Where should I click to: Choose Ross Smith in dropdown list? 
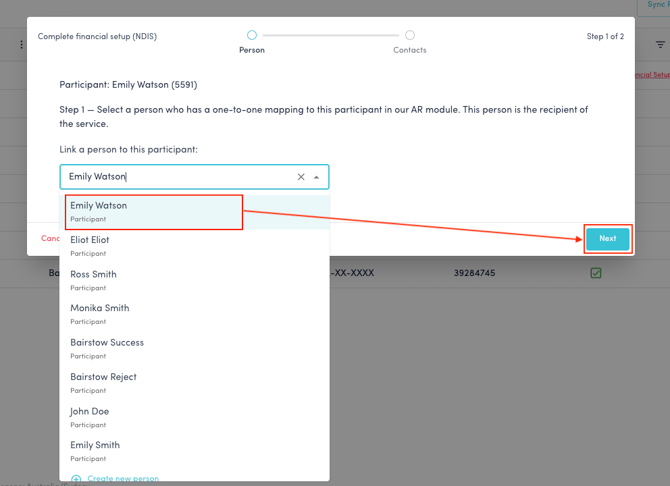point(194,280)
